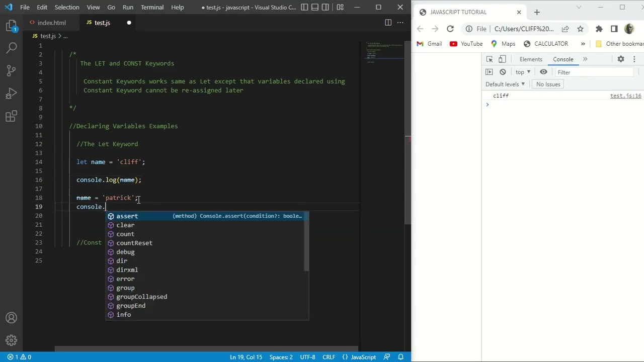644x362 pixels.
Task: Open the File menu
Action: tap(25, 8)
